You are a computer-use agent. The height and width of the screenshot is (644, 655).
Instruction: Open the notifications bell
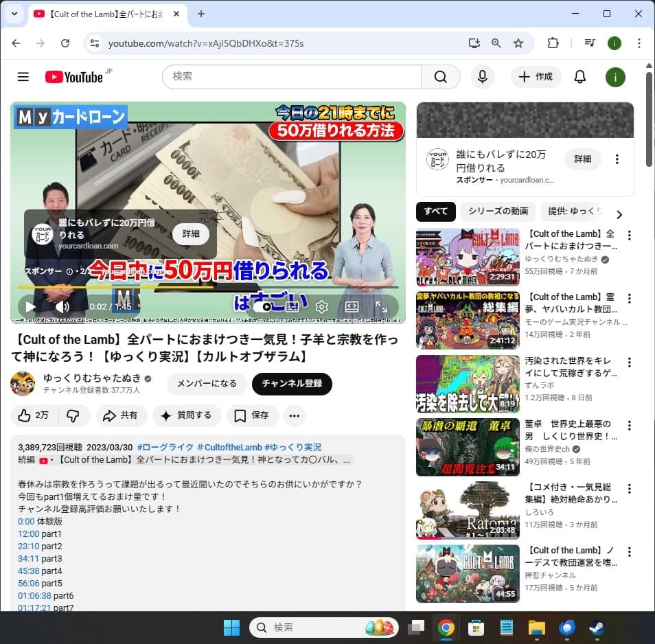coord(579,77)
